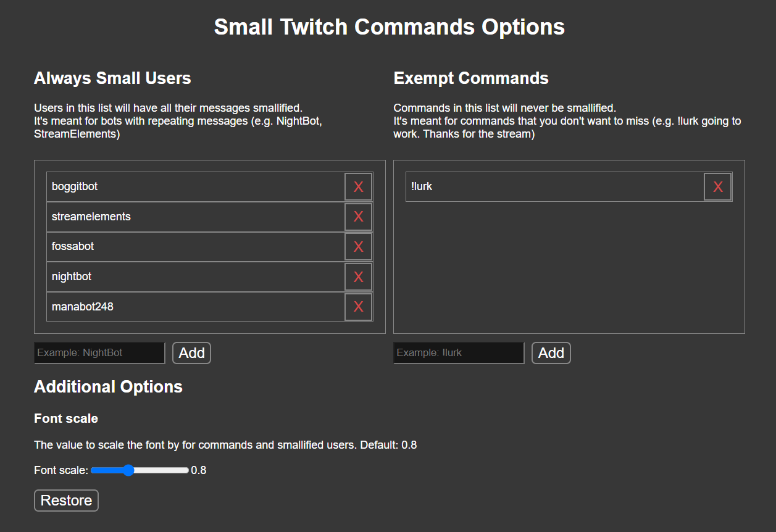
Task: Remove nightbot from Always Small Users
Action: (358, 276)
